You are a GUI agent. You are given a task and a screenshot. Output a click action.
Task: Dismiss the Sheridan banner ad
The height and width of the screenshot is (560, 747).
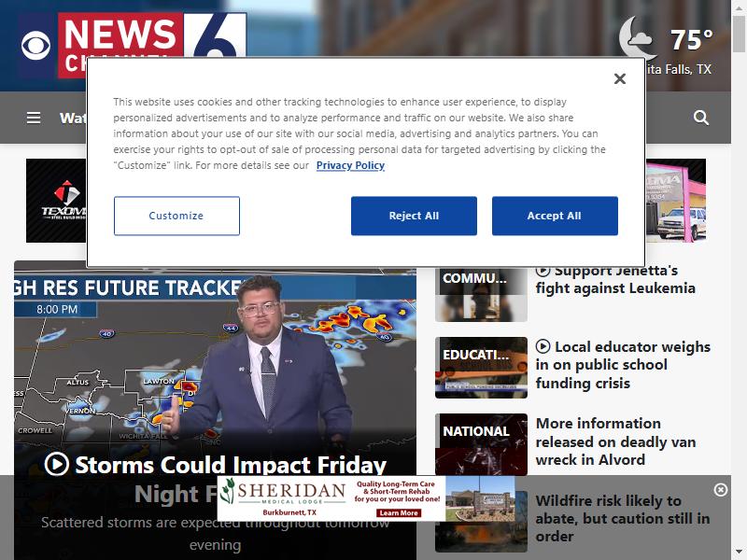coord(720,489)
